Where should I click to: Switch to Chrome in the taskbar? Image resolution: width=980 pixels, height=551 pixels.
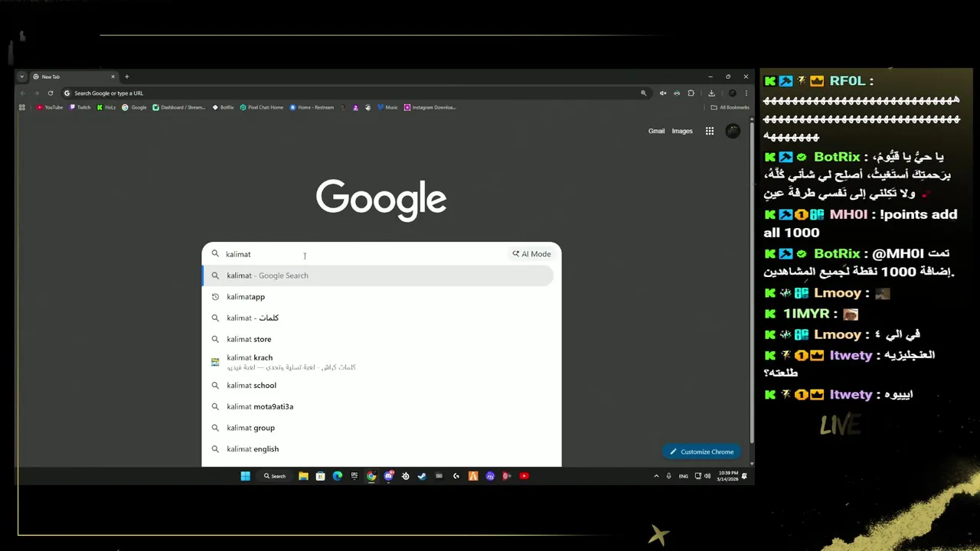click(371, 476)
